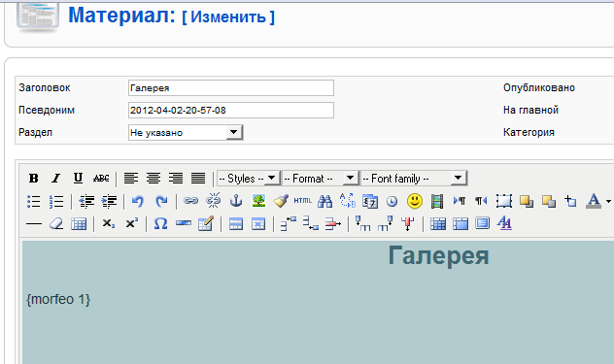Viewport: 614px width, 364px height.
Task: Open HTML source editor
Action: click(303, 201)
